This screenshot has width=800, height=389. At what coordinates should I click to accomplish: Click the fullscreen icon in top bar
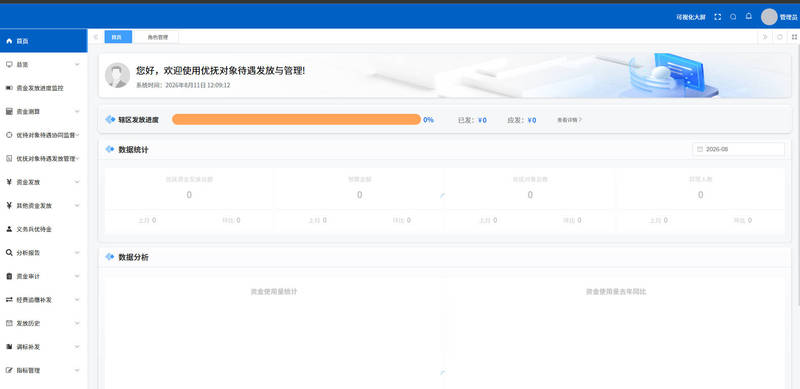pyautogui.click(x=717, y=17)
